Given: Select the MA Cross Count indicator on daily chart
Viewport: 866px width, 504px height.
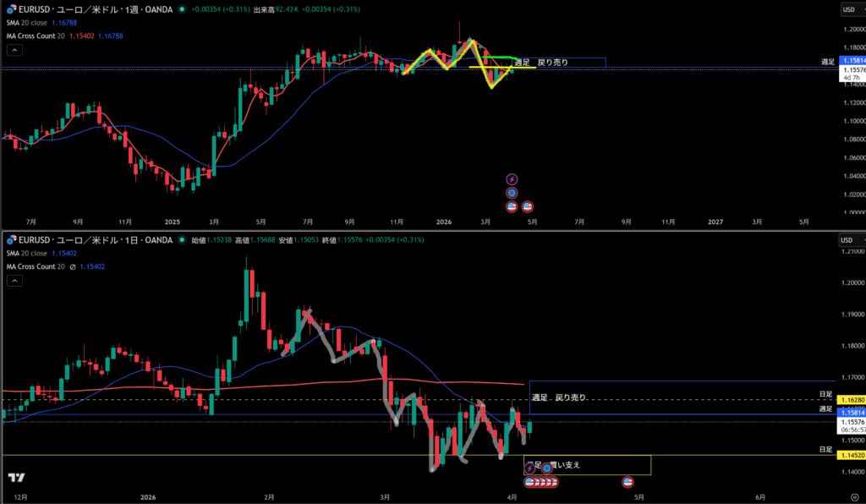Looking at the screenshot, I should point(36,266).
